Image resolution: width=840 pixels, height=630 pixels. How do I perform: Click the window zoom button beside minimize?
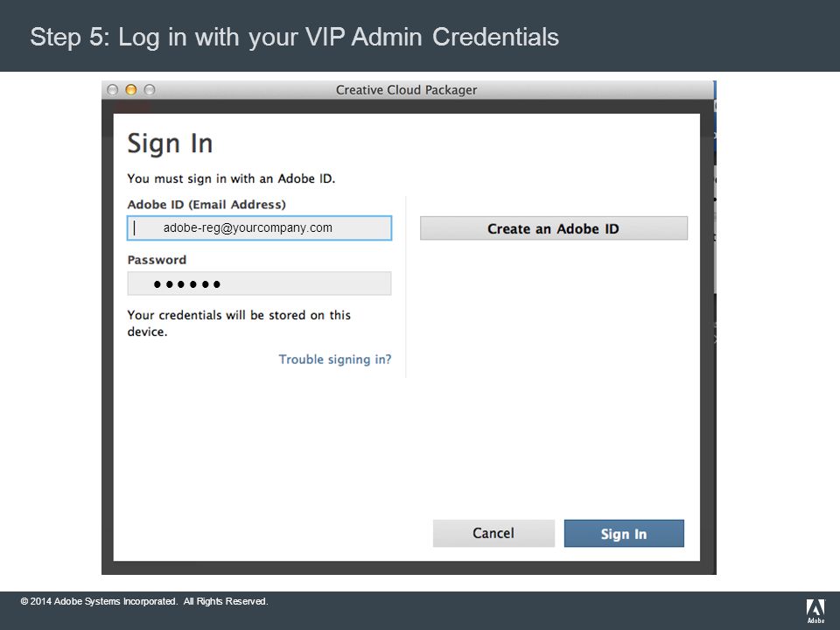pyautogui.click(x=150, y=89)
